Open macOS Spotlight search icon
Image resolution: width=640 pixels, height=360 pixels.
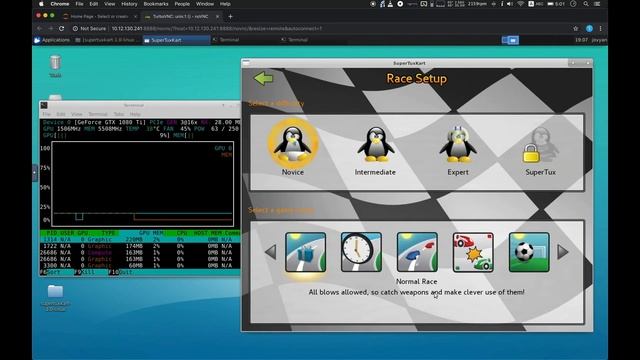[x=586, y=4]
